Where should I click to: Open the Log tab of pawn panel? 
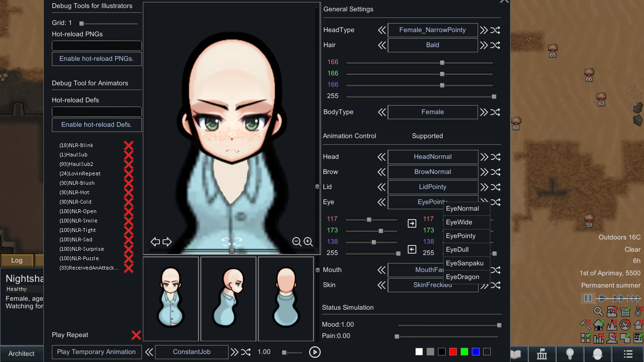pos(17,261)
